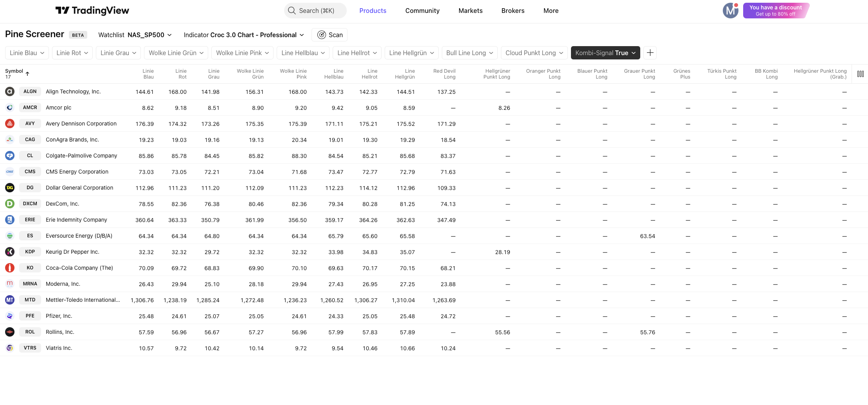Expand the Linie Blau filter
This screenshot has height=405, width=868.
(x=27, y=53)
